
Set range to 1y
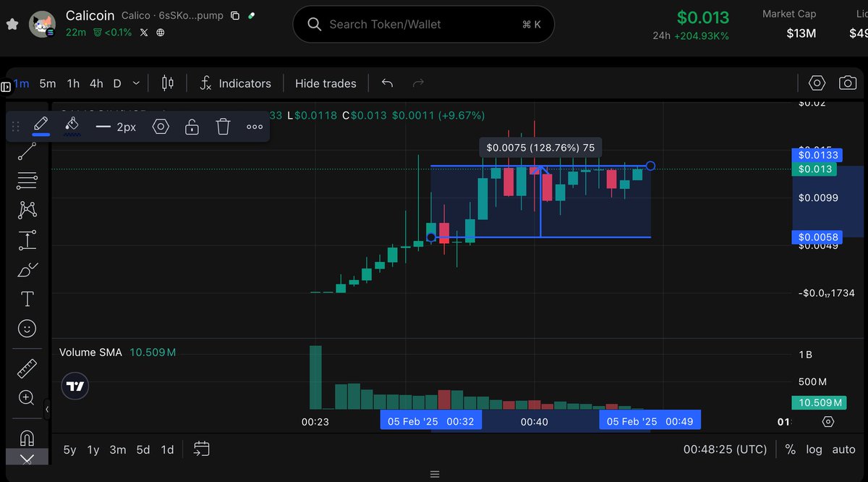(93, 449)
